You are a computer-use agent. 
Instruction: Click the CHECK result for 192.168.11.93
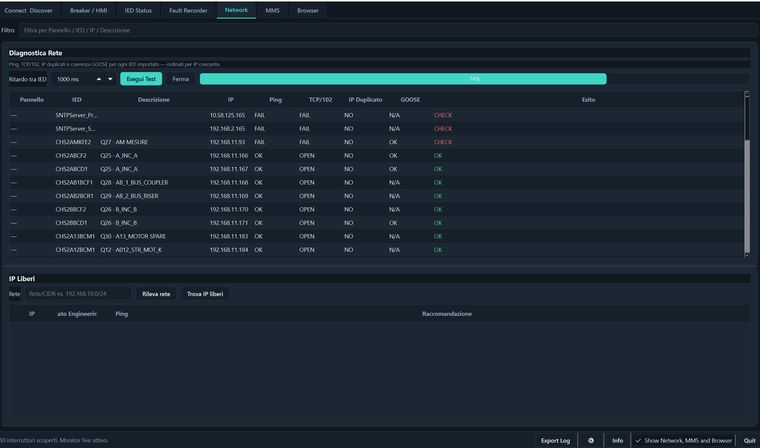pos(443,143)
